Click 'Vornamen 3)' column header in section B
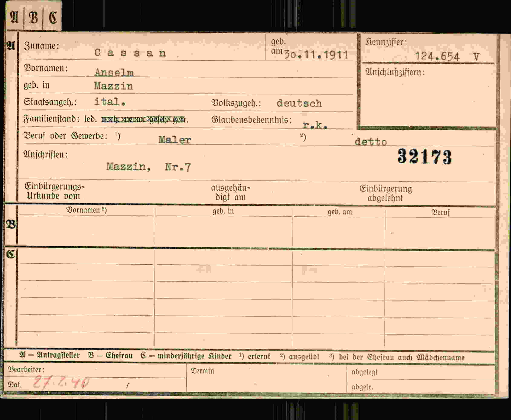 tap(86, 210)
